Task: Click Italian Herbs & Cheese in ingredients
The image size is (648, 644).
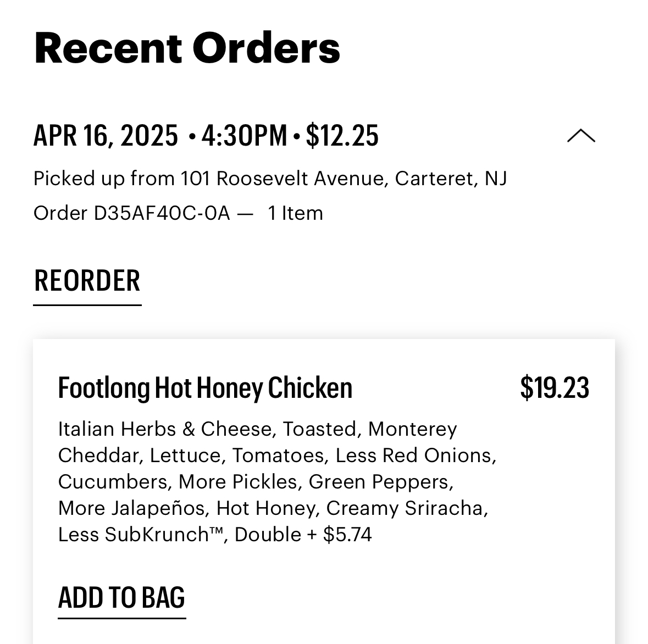Action: coord(165,429)
